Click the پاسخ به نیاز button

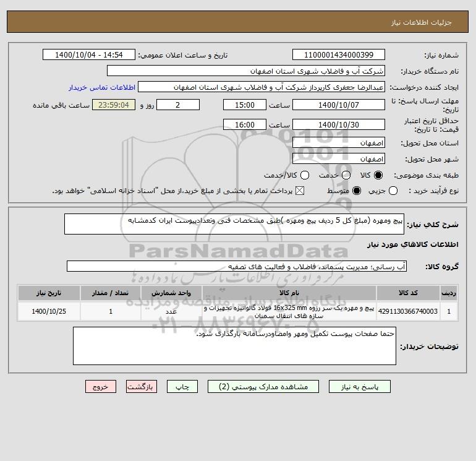[x=360, y=387]
